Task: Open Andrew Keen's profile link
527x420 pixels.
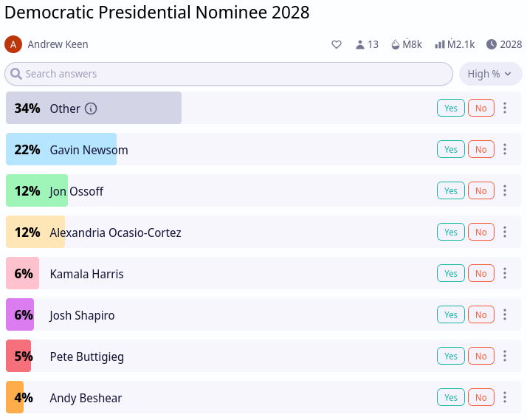Action: pos(58,44)
